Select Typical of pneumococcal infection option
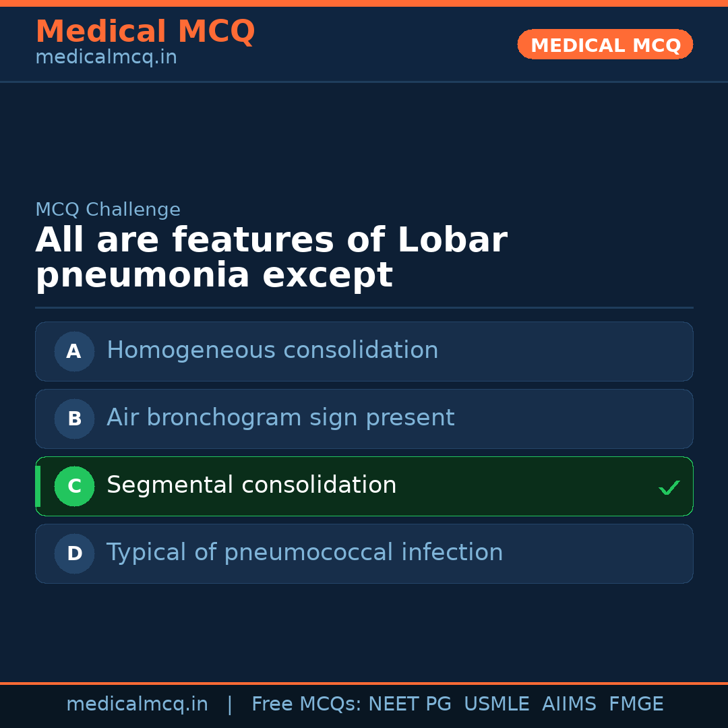 click(305, 553)
